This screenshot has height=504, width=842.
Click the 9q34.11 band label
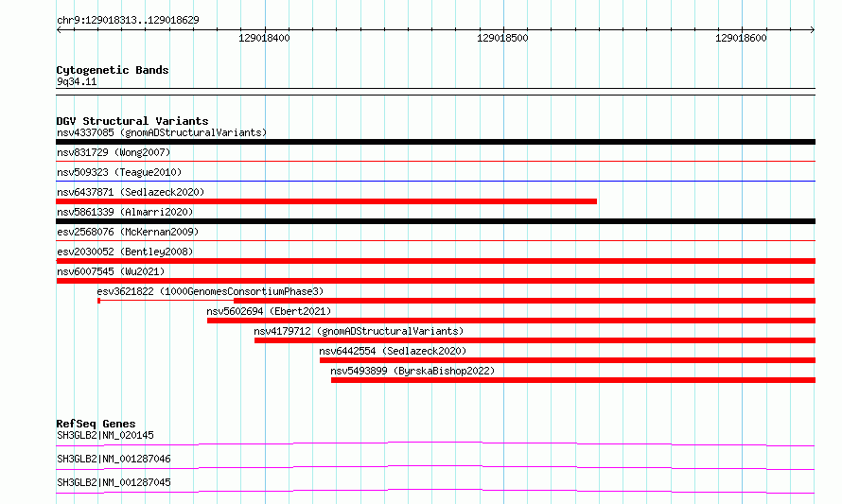coord(77,81)
